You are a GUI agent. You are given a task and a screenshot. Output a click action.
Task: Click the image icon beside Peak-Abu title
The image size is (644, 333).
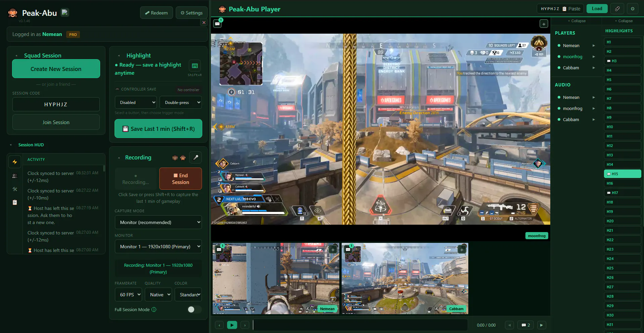(x=65, y=12)
